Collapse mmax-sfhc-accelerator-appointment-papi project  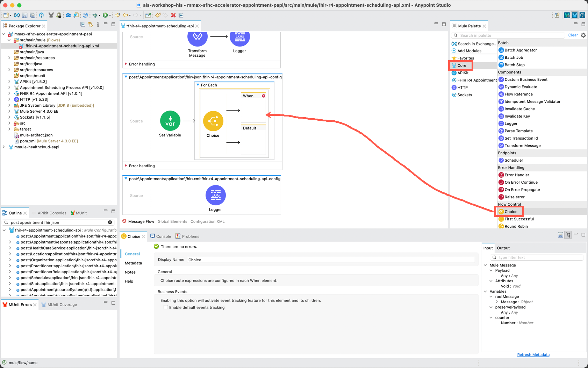(3, 34)
